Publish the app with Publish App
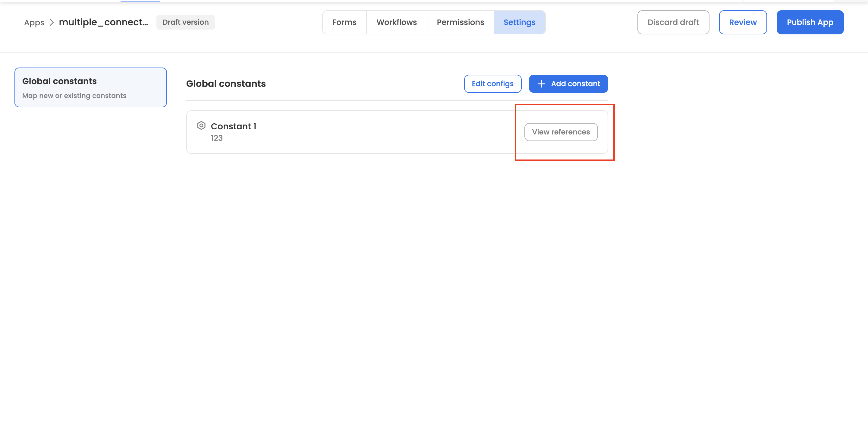 pyautogui.click(x=810, y=22)
